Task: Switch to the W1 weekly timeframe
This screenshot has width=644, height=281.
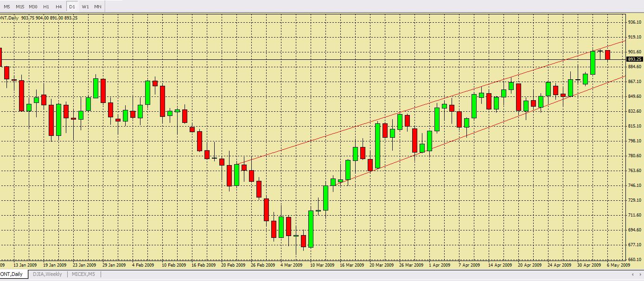Action: tap(85, 6)
